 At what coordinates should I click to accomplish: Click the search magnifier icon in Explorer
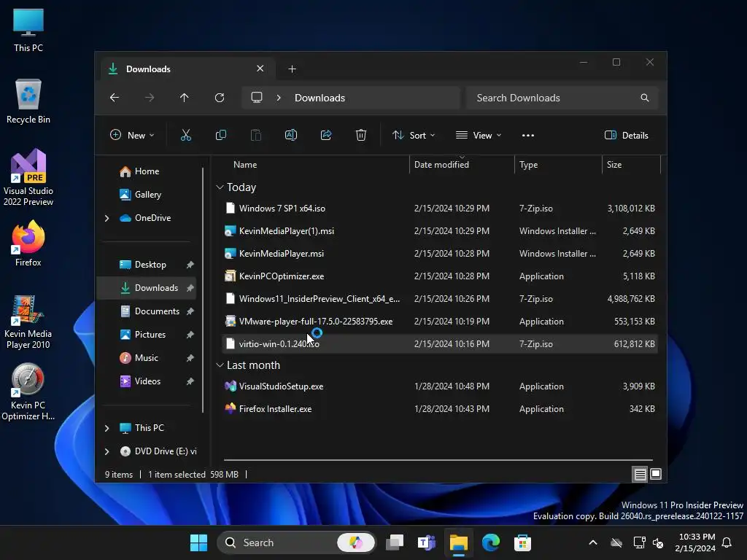pyautogui.click(x=645, y=98)
